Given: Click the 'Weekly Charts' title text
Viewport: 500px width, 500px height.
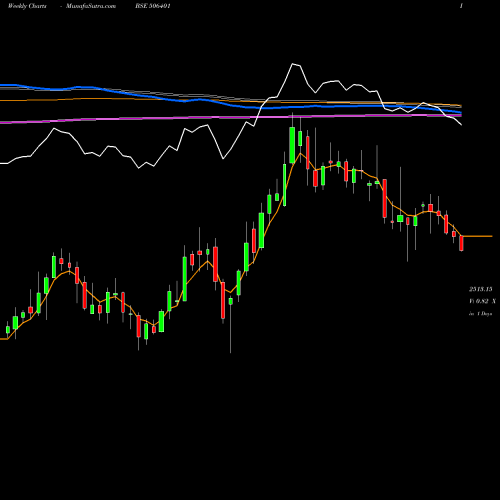Looking at the screenshot, I should 27,6.
